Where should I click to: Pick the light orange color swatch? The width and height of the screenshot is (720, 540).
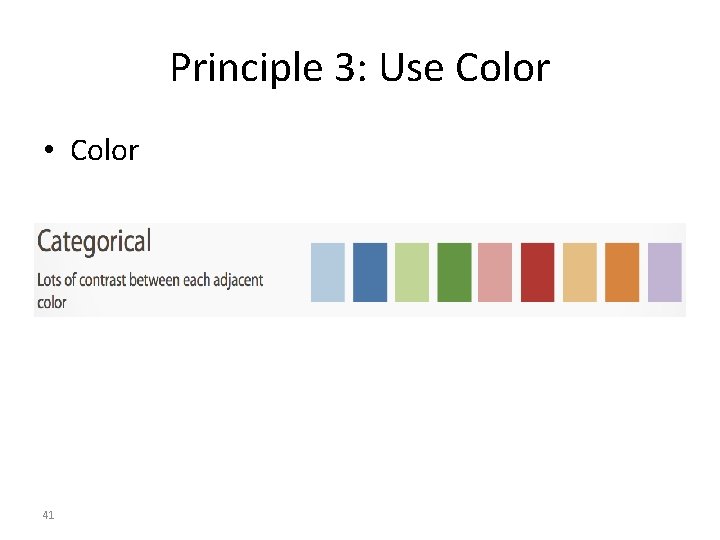[x=580, y=272]
